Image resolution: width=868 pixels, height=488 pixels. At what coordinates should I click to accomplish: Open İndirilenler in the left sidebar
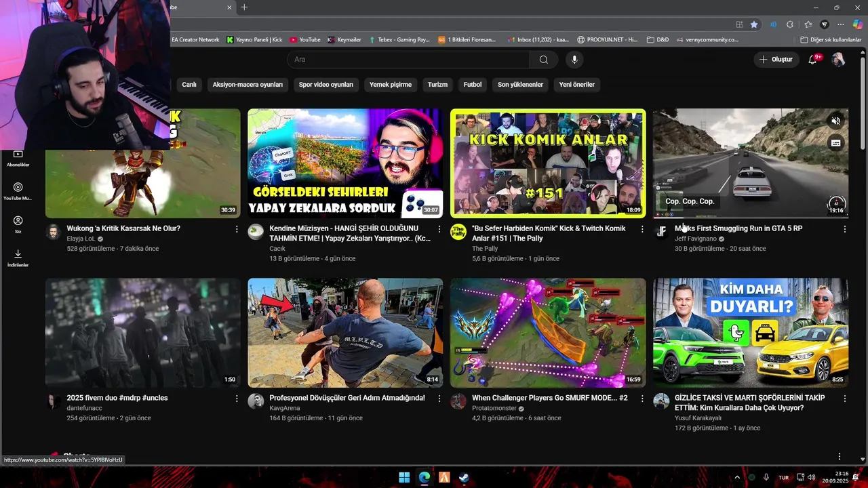[18, 258]
